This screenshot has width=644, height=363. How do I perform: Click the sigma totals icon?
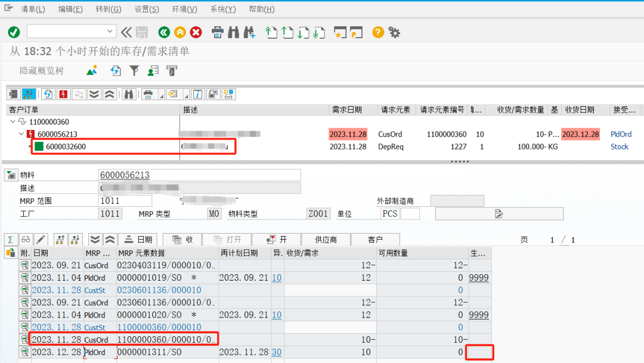click(x=10, y=240)
